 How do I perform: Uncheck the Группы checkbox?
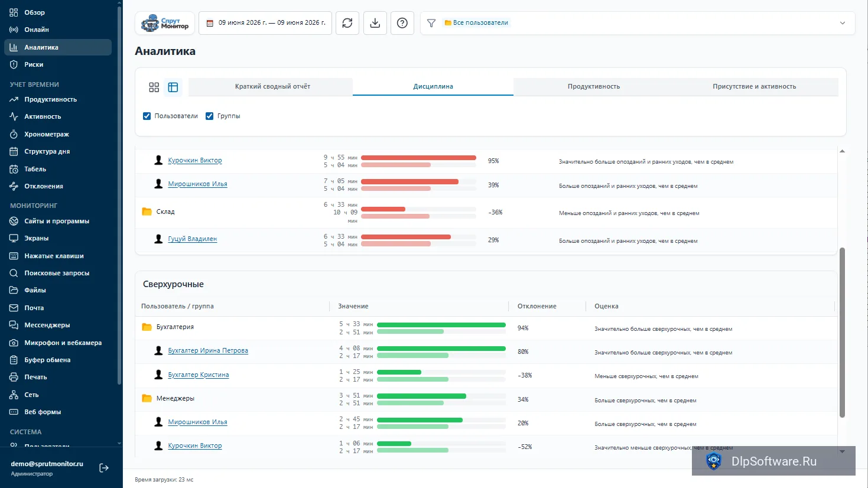click(209, 116)
